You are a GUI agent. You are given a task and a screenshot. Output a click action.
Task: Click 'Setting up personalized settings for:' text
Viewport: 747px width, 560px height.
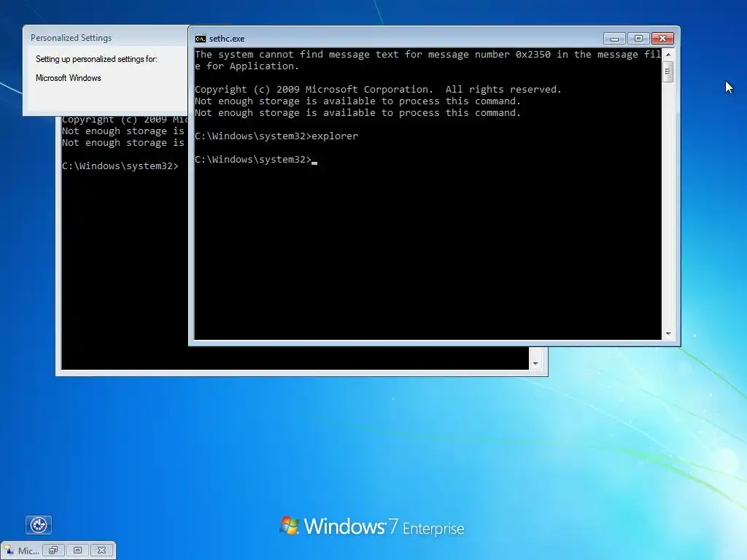pyautogui.click(x=96, y=59)
